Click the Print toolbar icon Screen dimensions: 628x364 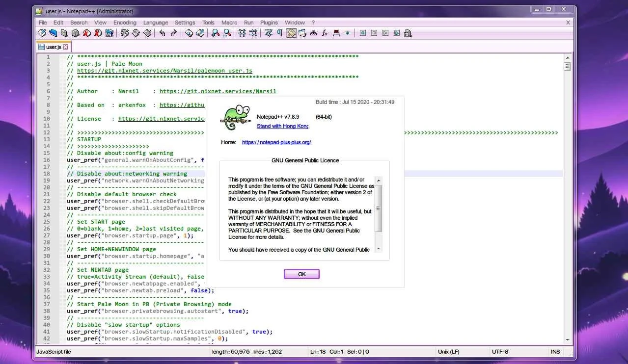point(109,33)
